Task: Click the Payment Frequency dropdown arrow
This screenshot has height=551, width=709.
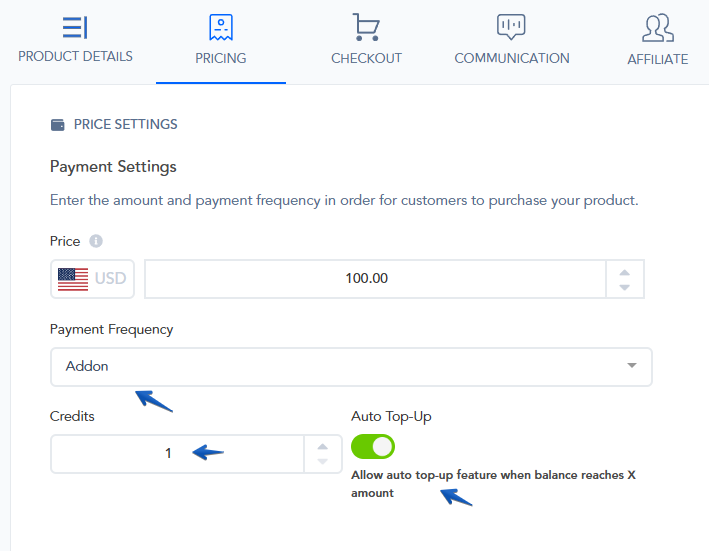Action: pos(631,366)
